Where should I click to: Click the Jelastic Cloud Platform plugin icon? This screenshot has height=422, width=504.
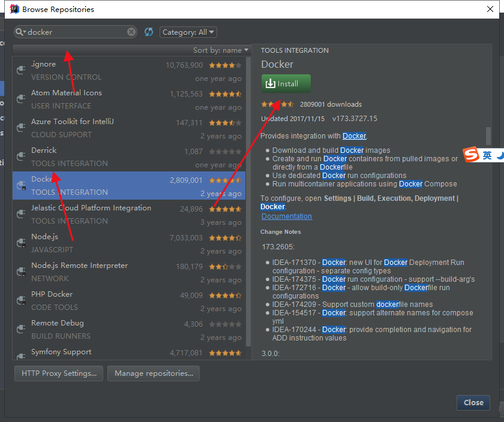point(21,213)
